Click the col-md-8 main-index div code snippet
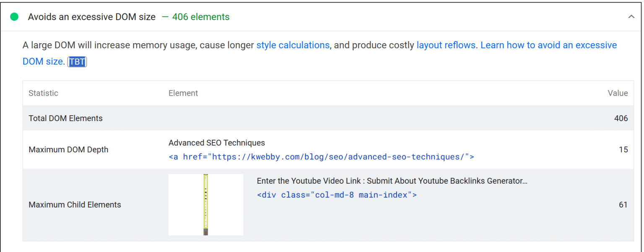Image resolution: width=644 pixels, height=252 pixels. coord(337,195)
